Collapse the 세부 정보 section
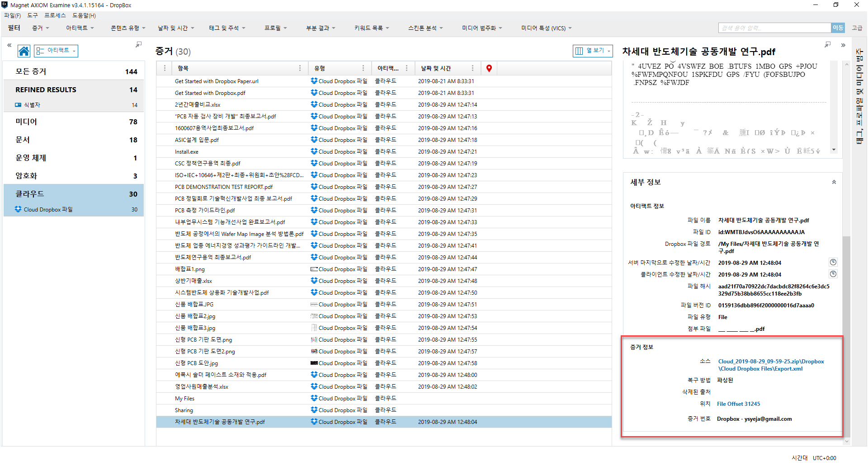Screen dimensions: 868x470 click(x=834, y=182)
